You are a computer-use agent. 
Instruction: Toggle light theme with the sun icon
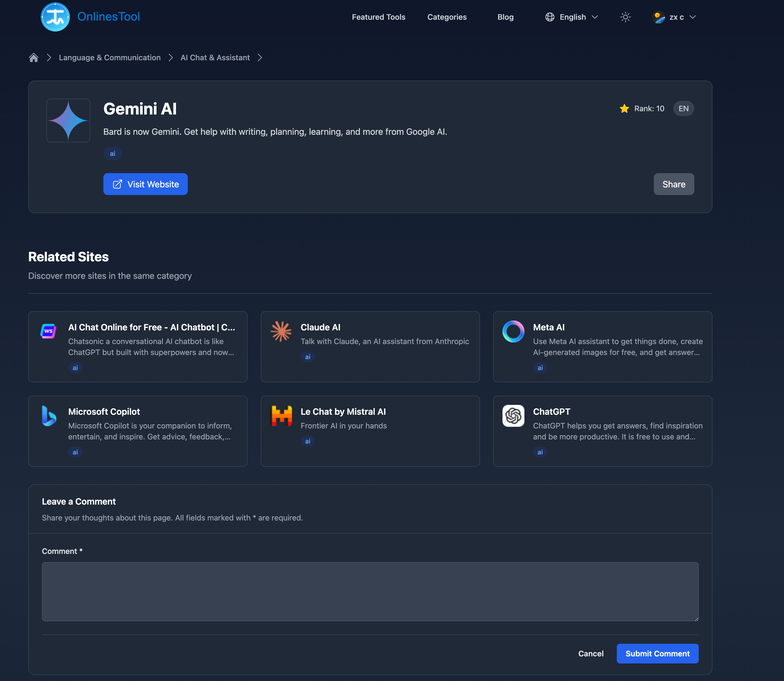coord(625,17)
